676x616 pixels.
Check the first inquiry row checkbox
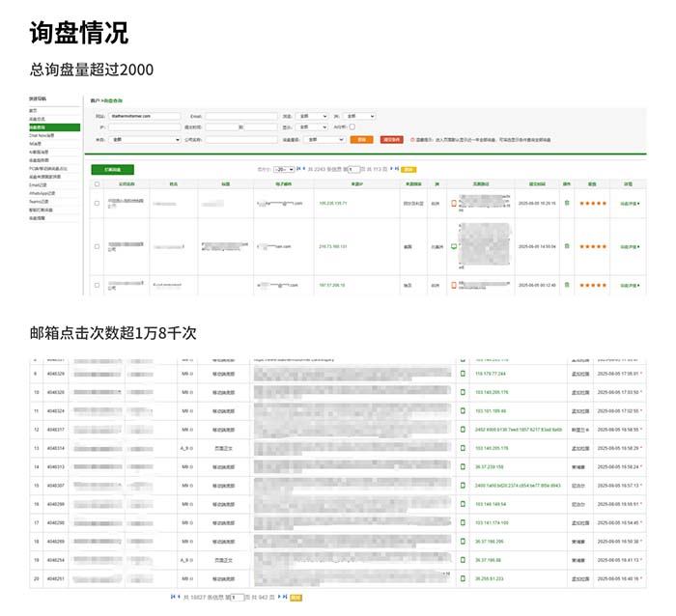point(97,204)
